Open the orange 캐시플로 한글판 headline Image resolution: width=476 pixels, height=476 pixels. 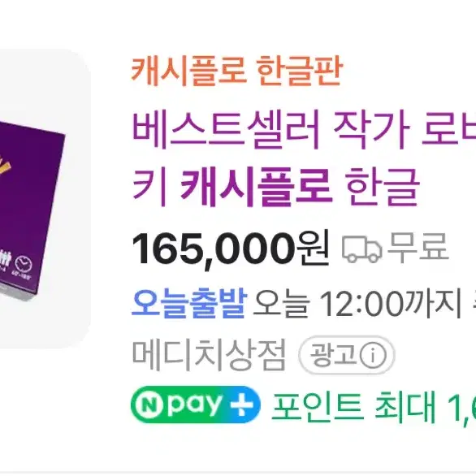pos(237,71)
